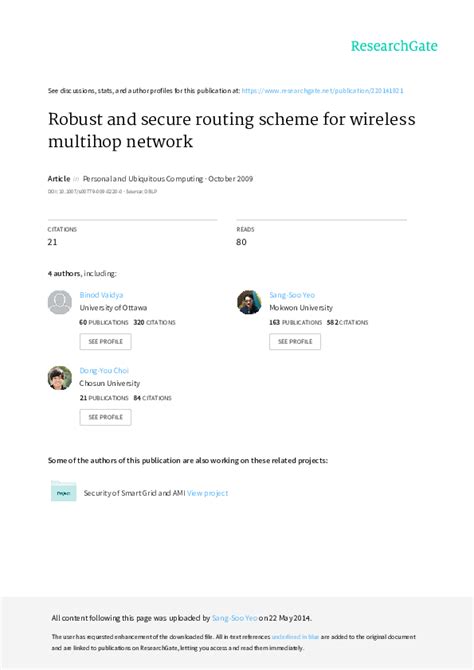Click the citations count 21
Image resolution: width=474 pixels, height=670 pixels.
(52, 242)
